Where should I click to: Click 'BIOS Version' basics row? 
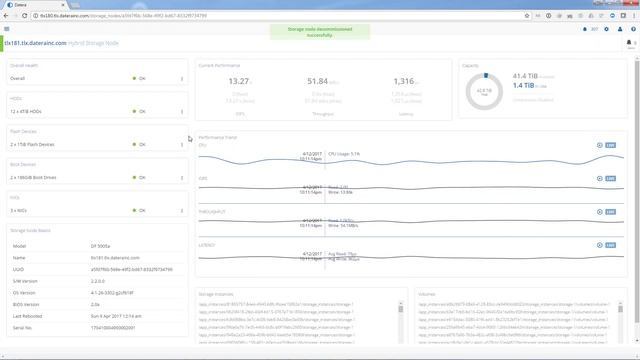click(x=98, y=304)
